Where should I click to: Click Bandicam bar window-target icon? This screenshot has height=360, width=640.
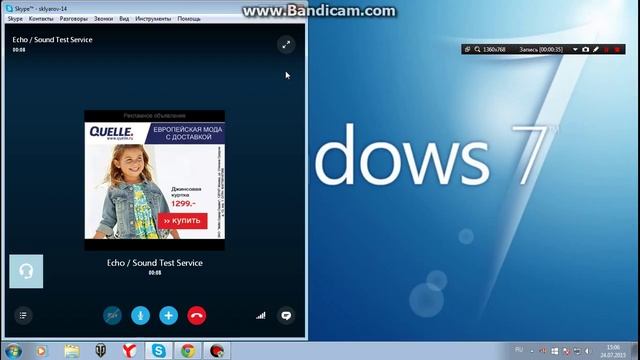pos(467,49)
